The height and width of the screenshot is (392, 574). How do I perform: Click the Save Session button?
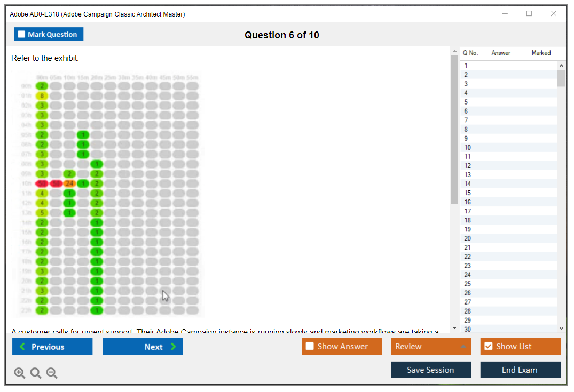point(431,370)
